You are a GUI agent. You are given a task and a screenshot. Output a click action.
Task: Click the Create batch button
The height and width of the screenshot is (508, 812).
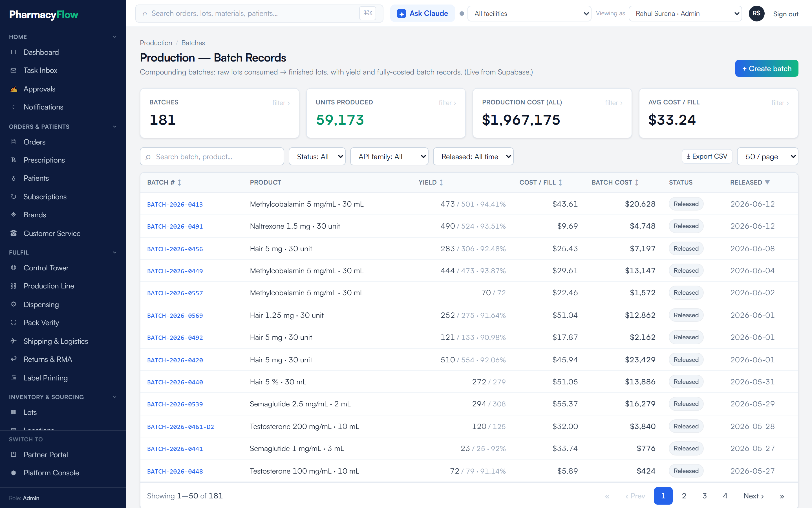767,69
